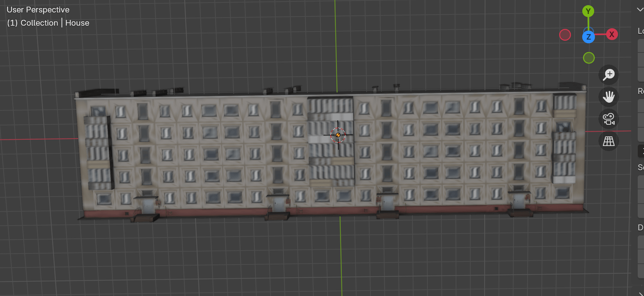
Task: Click the first Dimensions value field
Action: pos(641,242)
